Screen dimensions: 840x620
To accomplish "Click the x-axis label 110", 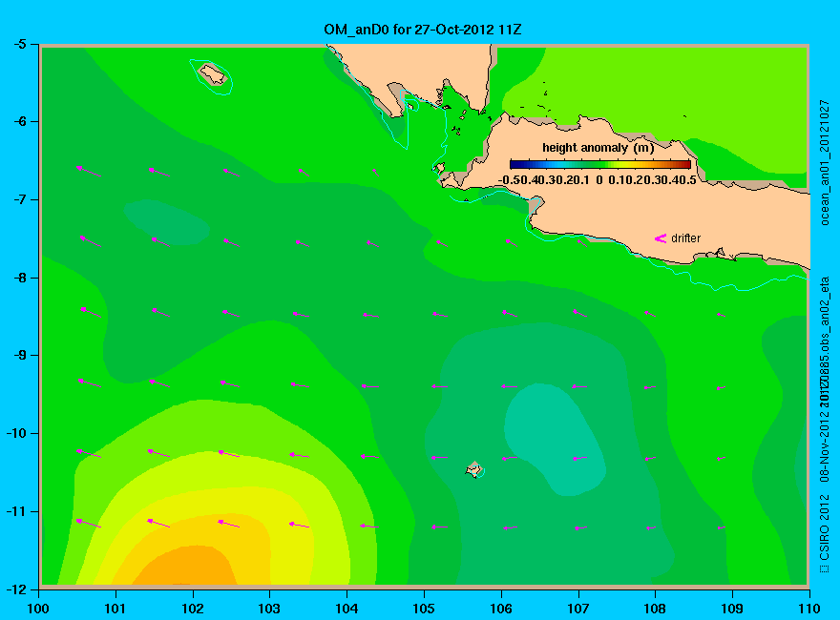I will [x=809, y=609].
